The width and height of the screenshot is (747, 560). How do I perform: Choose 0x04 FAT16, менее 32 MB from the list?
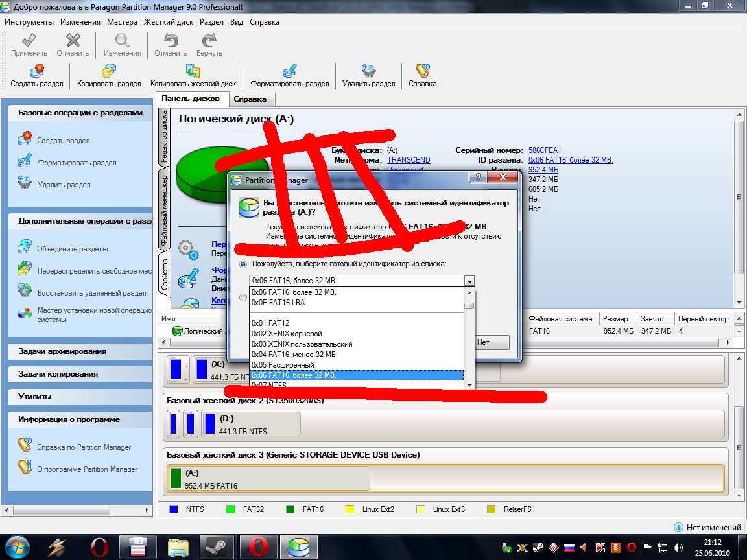pyautogui.click(x=357, y=355)
